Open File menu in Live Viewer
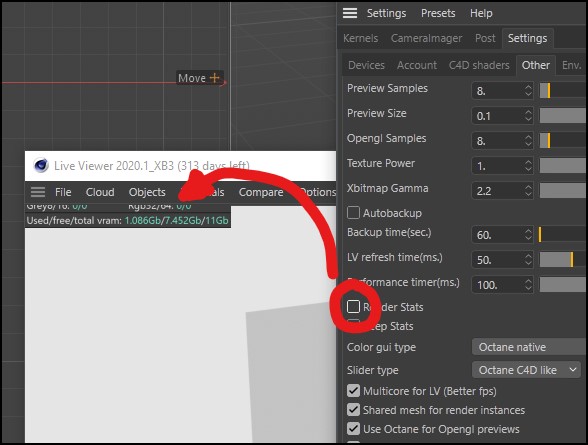Image resolution: width=588 pixels, height=445 pixels. coord(63,192)
